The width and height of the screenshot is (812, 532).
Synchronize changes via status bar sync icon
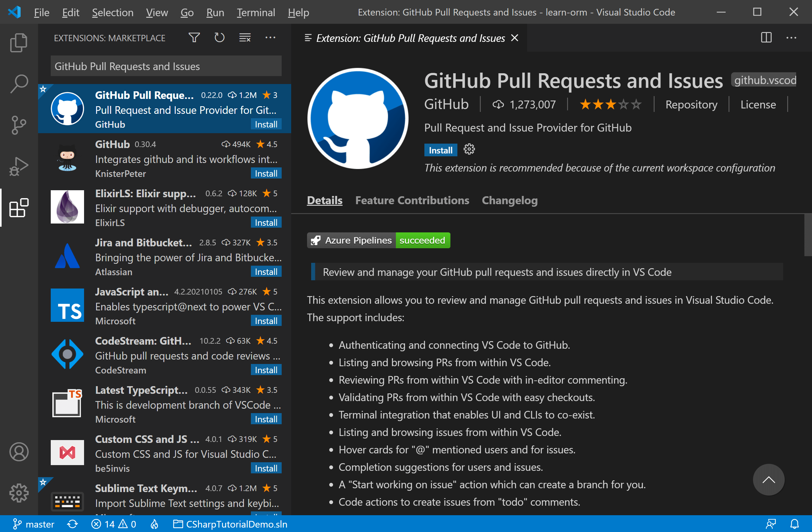[x=72, y=524]
